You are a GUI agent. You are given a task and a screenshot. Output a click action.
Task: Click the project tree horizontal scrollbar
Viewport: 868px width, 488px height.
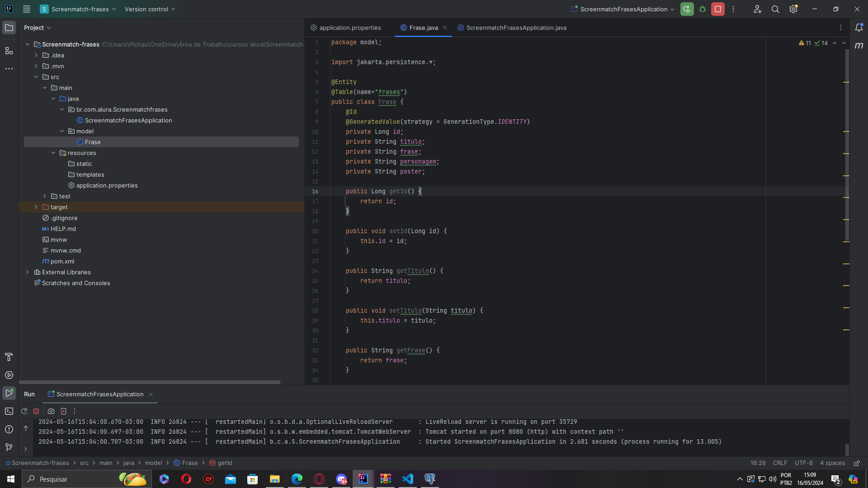click(x=150, y=382)
